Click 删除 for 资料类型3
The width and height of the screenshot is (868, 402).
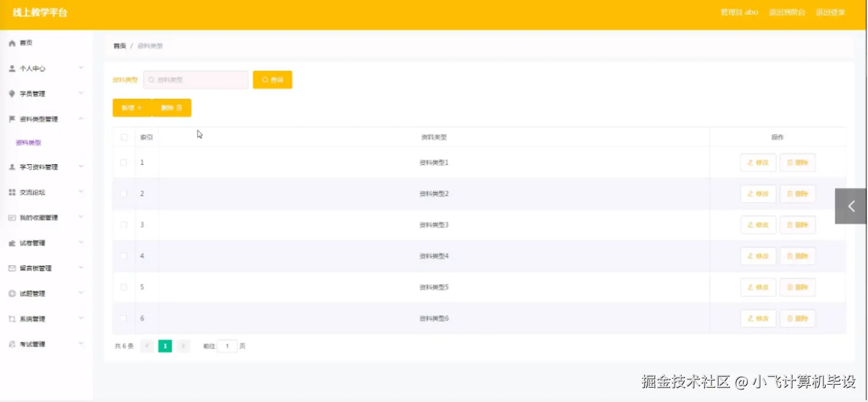point(798,225)
